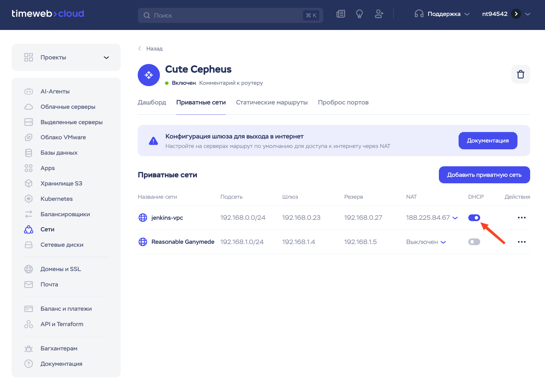Image resolution: width=545 pixels, height=392 pixels.
Task: Open three-dots actions for jenkins-vpc
Action: coord(522,218)
